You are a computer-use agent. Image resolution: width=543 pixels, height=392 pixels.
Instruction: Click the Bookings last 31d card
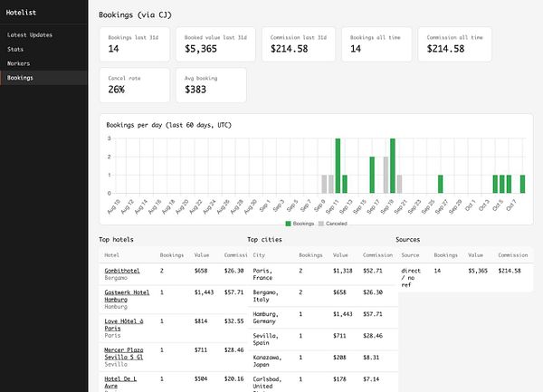click(x=135, y=44)
